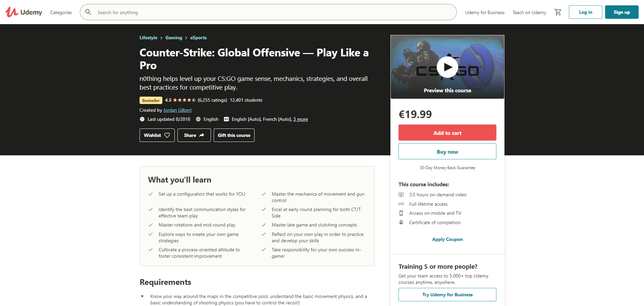
Task: Show 3 more subtitle languages
Action: (x=301, y=119)
